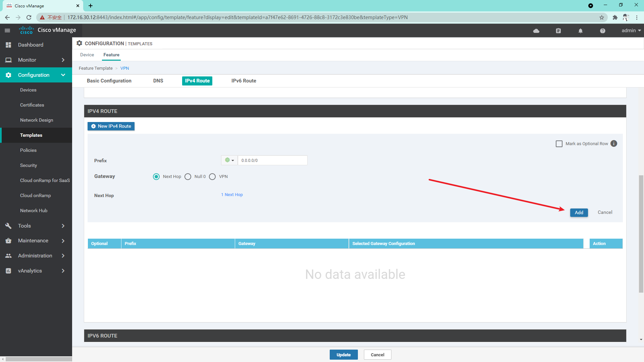Open the globe dropdown beside Prefix field
Screen dimensions: 644x362
click(229, 160)
